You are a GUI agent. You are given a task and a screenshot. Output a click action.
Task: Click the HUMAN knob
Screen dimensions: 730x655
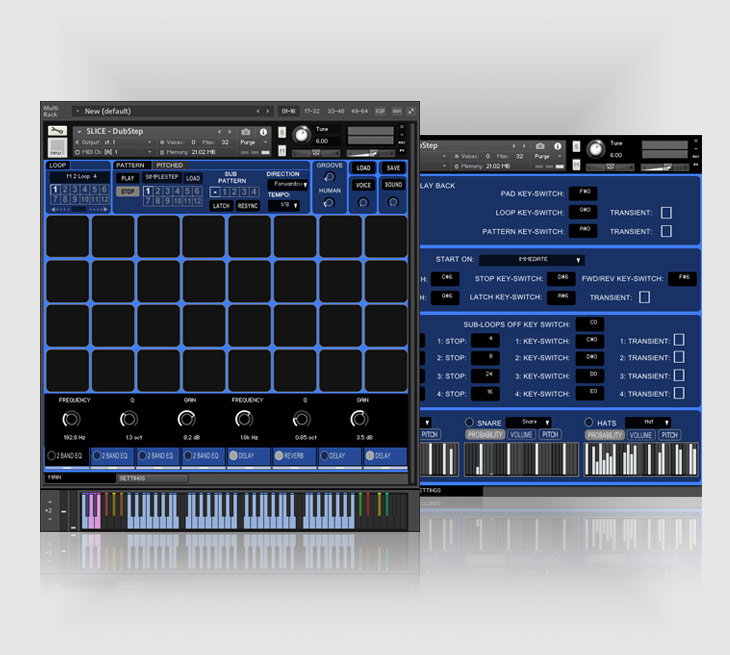329,203
